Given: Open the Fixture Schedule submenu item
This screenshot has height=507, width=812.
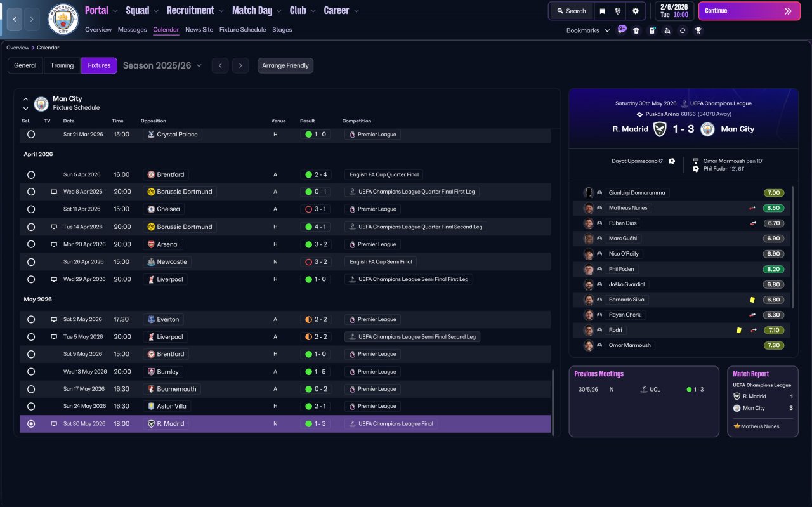Looking at the screenshot, I should pyautogui.click(x=242, y=30).
